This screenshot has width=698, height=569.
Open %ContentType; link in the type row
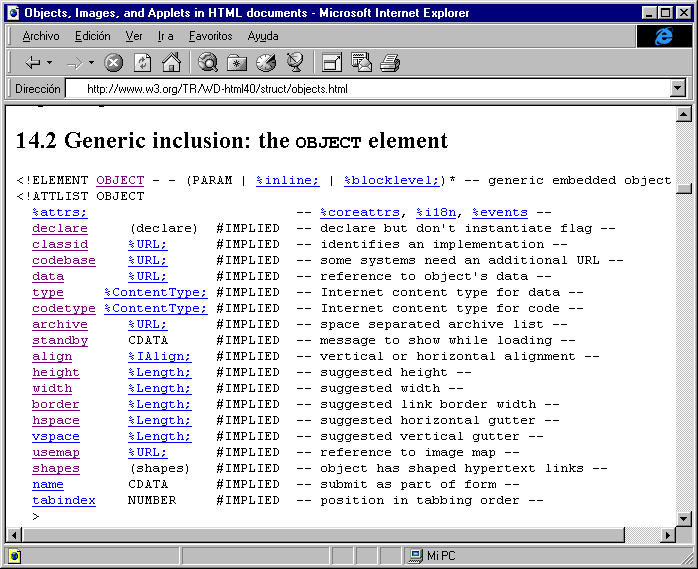coord(155,293)
